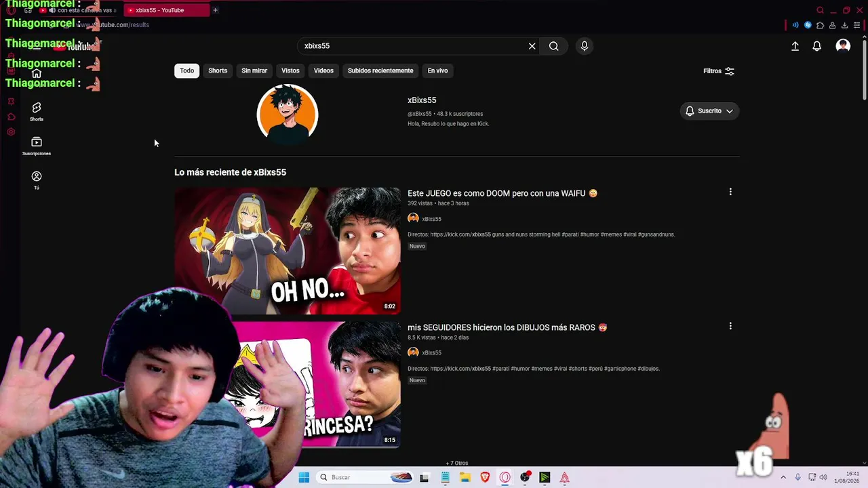
Task: Launch Brave browser from taskbar
Action: pos(485,477)
